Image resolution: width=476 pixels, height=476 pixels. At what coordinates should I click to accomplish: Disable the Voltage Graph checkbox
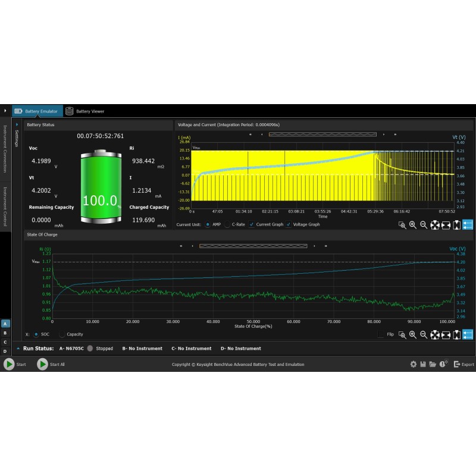pyautogui.click(x=287, y=224)
